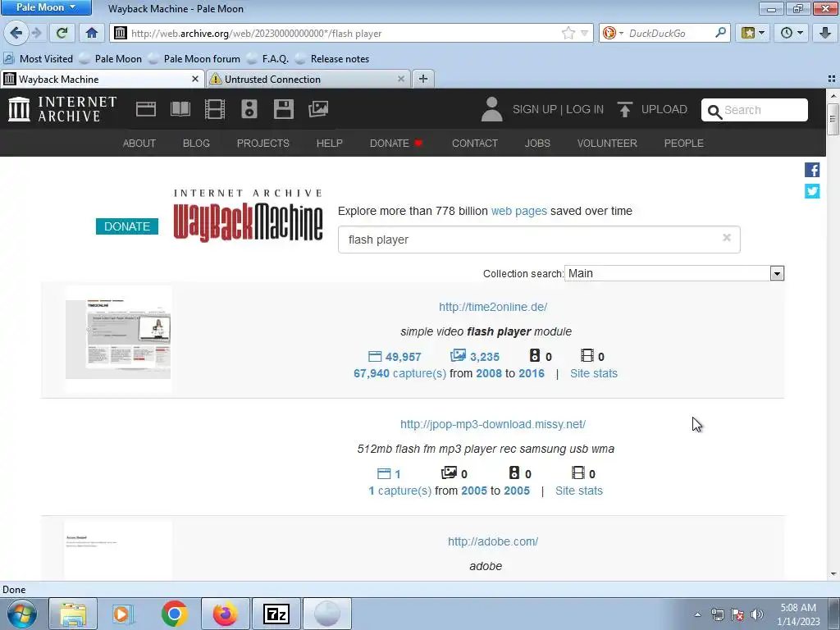Click the Wayback search field with flash player
Screen dimensions: 840x630
[x=539, y=240]
